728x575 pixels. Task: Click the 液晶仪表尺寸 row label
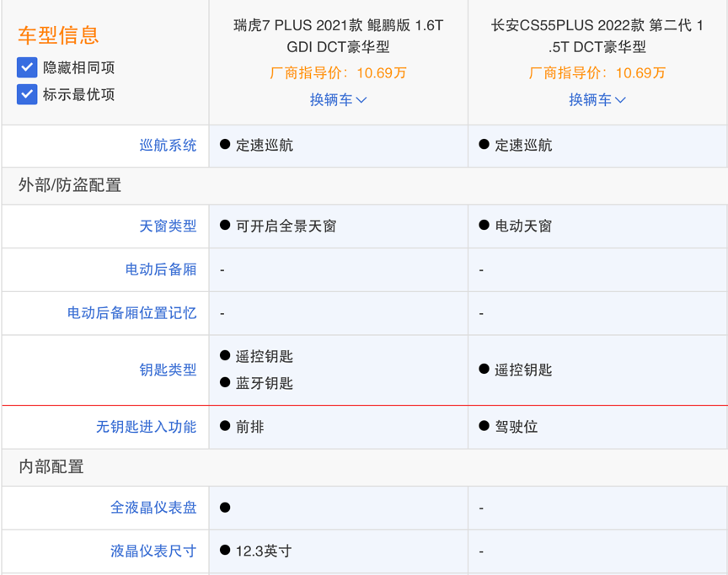(153, 551)
